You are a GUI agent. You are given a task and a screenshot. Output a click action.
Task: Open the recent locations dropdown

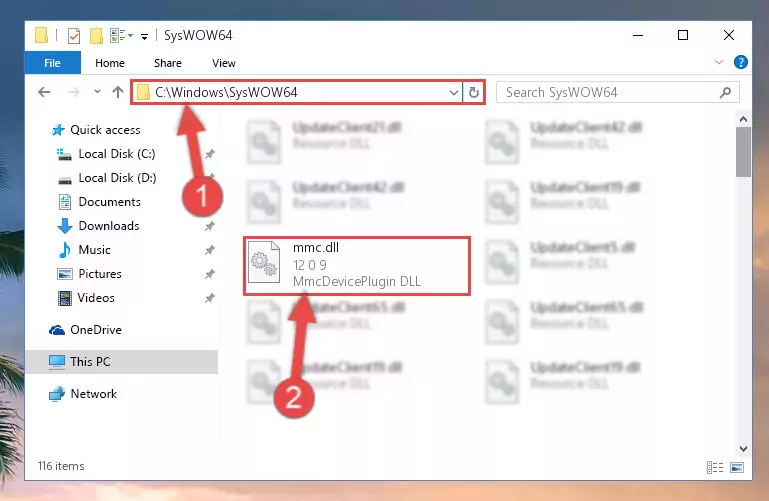click(97, 92)
